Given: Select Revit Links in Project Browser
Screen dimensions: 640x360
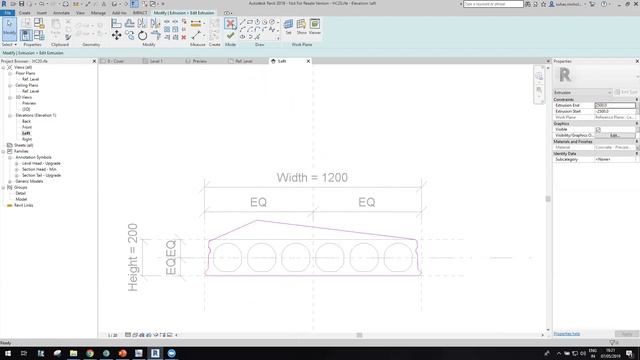Looking at the screenshot, I should [24, 205].
